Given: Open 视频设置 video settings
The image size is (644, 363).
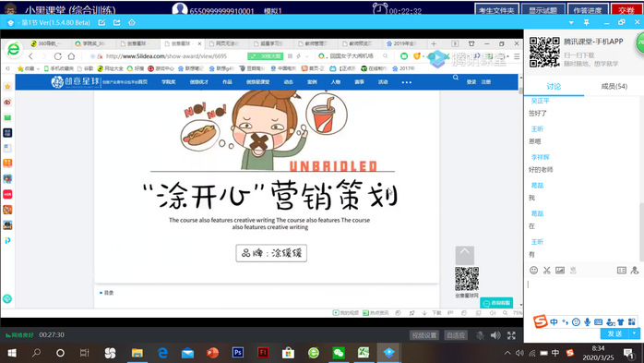Looking at the screenshot, I should tap(424, 335).
